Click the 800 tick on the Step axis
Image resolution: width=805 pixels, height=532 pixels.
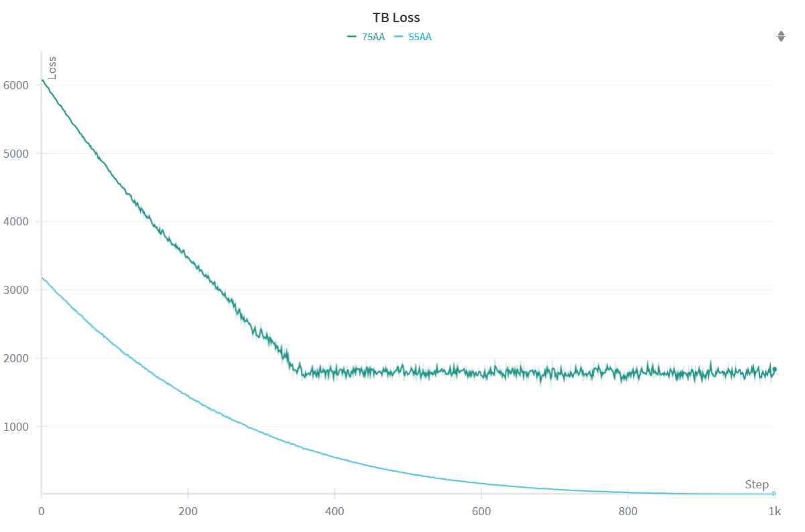pos(627,512)
